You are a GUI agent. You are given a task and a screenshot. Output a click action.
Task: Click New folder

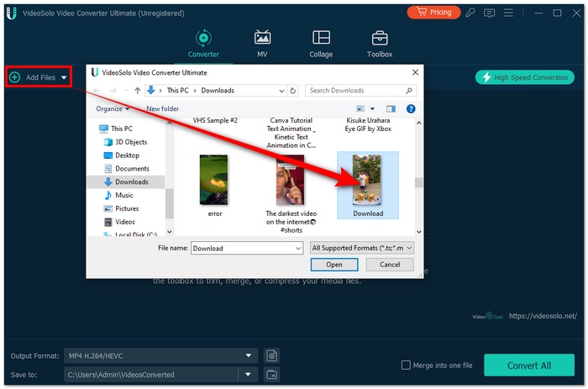pyautogui.click(x=162, y=108)
